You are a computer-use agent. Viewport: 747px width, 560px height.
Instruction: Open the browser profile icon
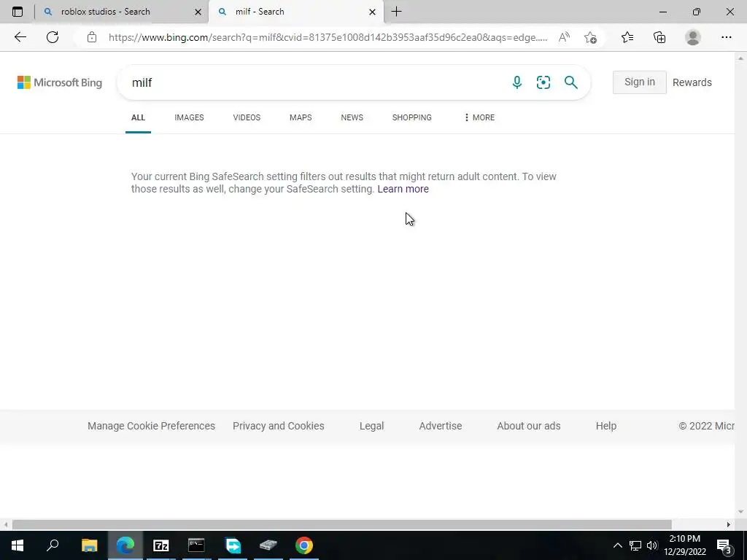tap(693, 37)
